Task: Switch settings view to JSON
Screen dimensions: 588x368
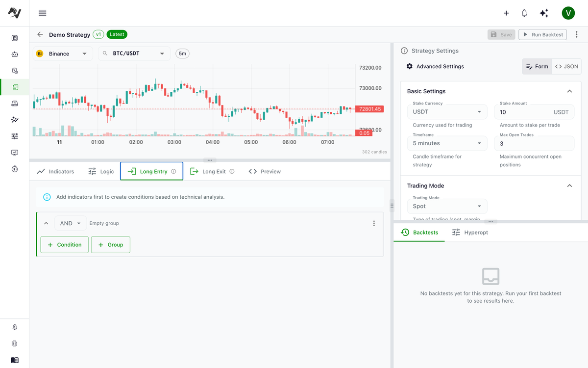Action: point(566,66)
